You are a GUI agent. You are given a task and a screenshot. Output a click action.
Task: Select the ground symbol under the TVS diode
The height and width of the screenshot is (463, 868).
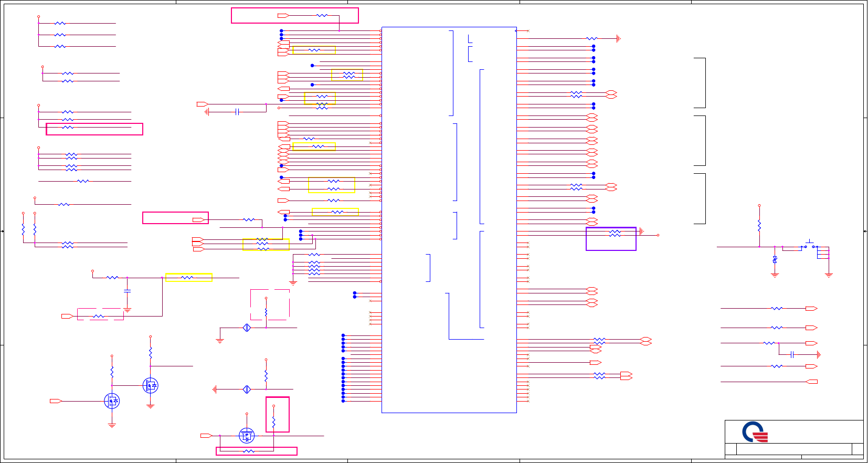(x=775, y=275)
